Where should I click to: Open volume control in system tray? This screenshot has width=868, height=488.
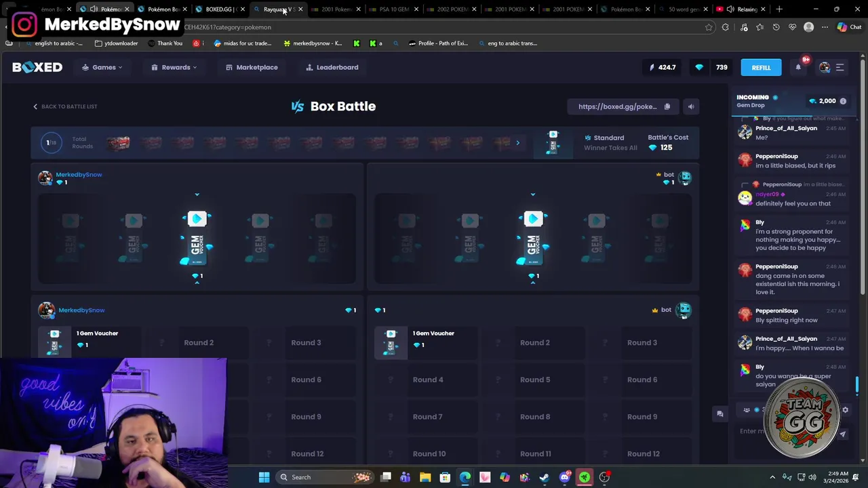(x=812, y=477)
